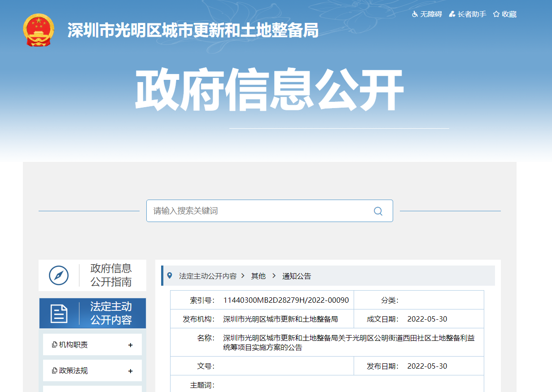Open the 政策法规 sidebar item
The height and width of the screenshot is (392, 552).
tap(74, 371)
